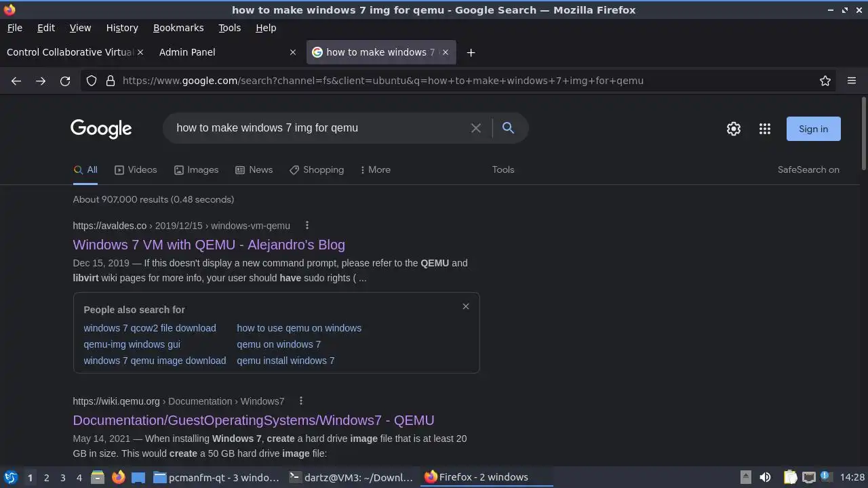Screen dimensions: 868x488
Task: Search qemu on windows 7 suggestion
Action: pyautogui.click(x=279, y=344)
